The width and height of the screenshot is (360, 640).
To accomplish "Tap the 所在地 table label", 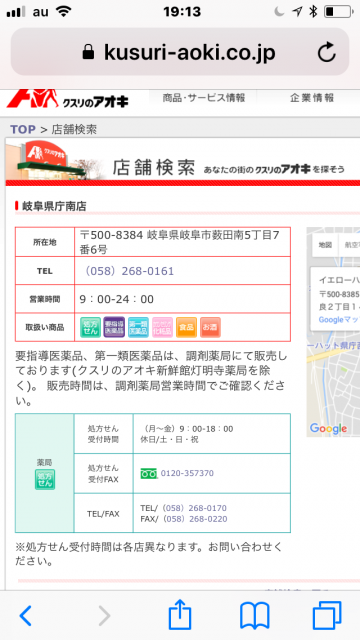I will pyautogui.click(x=44, y=242).
